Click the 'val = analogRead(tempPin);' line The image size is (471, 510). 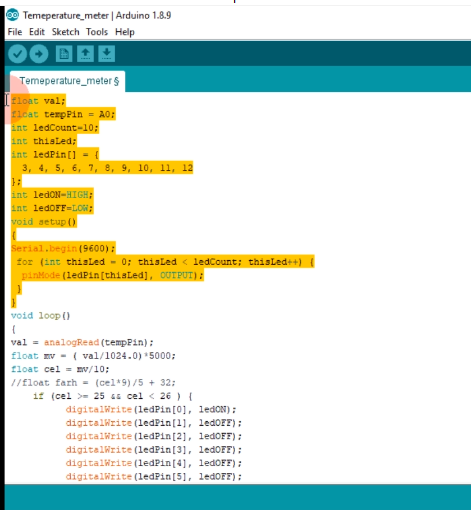click(x=82, y=342)
